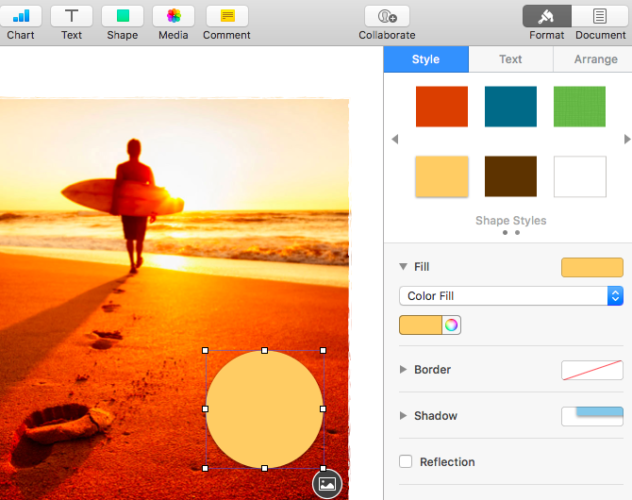Viewport: 632px width, 500px height.
Task: Open the Document inspector panel
Action: [600, 16]
